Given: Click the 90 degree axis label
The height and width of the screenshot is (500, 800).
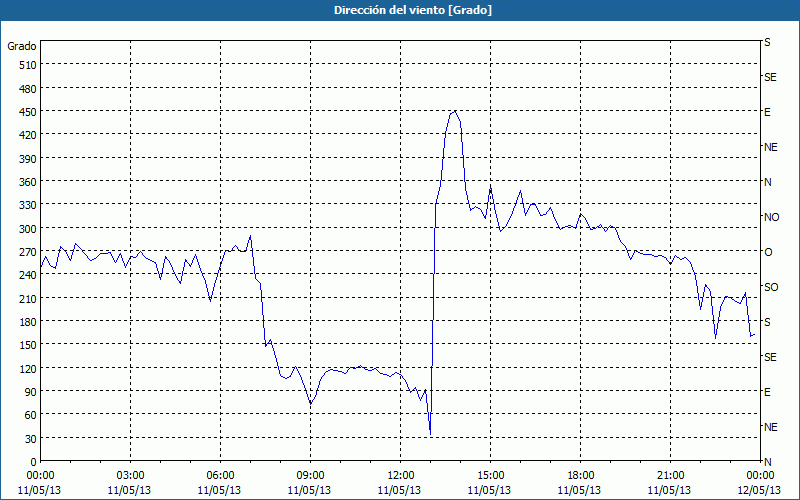Looking at the screenshot, I should point(31,392).
